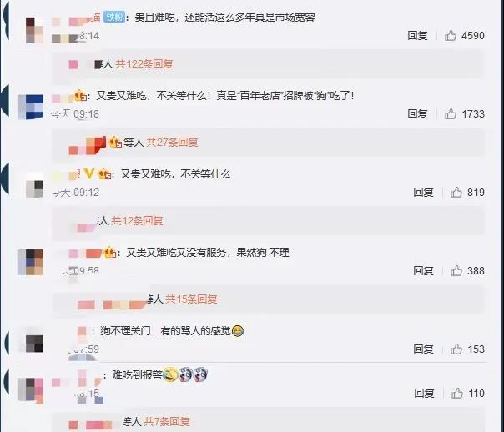The height and width of the screenshot is (432, 504).
Task: Reply to the 狗不理关门 comment
Action: [x=423, y=349]
